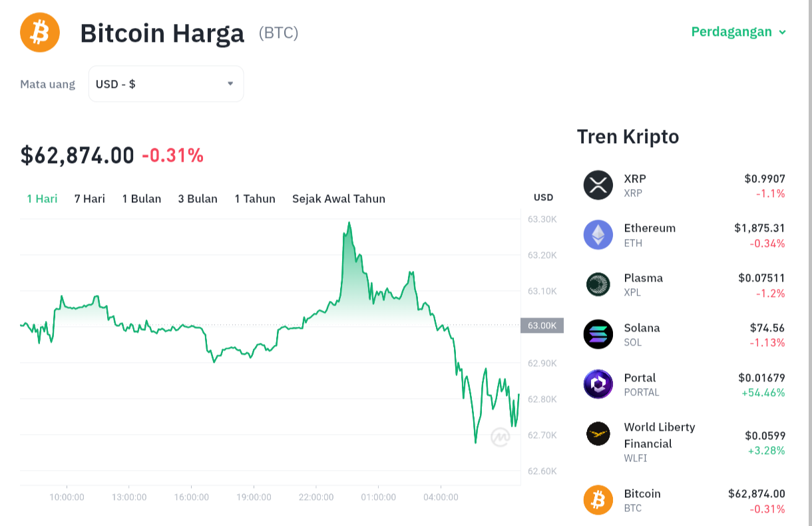Image resolution: width=812 pixels, height=526 pixels.
Task: Select the XRP coin icon
Action: (x=598, y=185)
